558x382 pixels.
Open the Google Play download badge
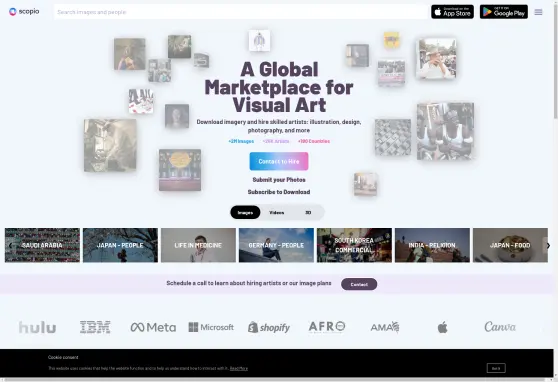(x=504, y=12)
